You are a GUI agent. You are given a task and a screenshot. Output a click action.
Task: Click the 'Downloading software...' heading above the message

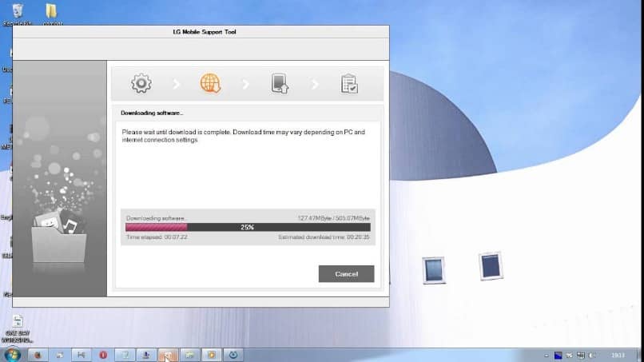click(152, 113)
